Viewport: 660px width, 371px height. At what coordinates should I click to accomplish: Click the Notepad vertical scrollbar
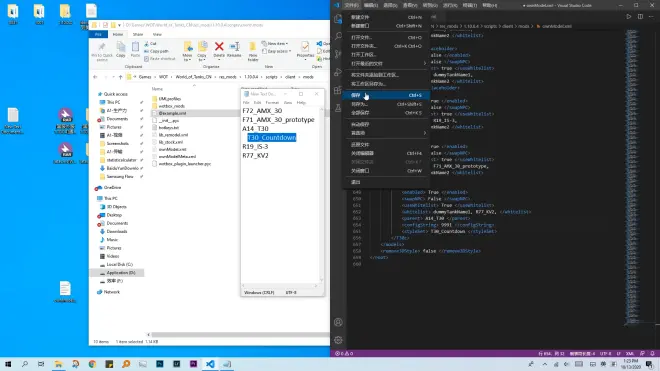[x=321, y=194]
